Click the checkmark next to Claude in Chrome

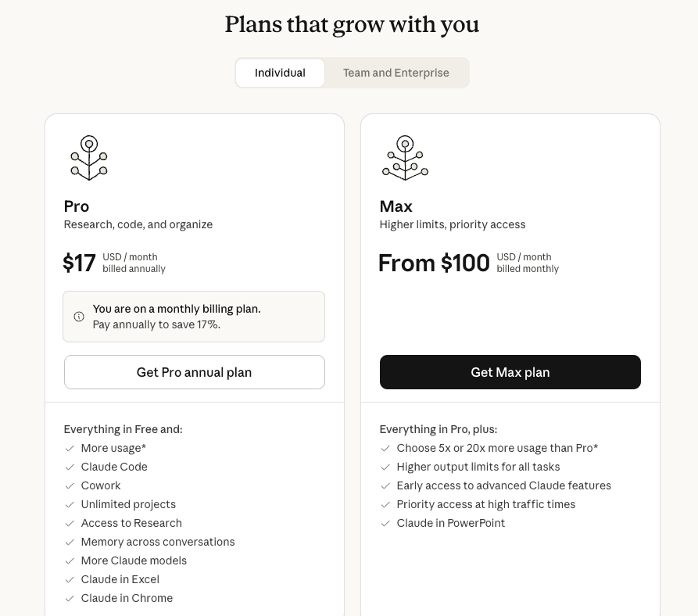tap(70, 598)
